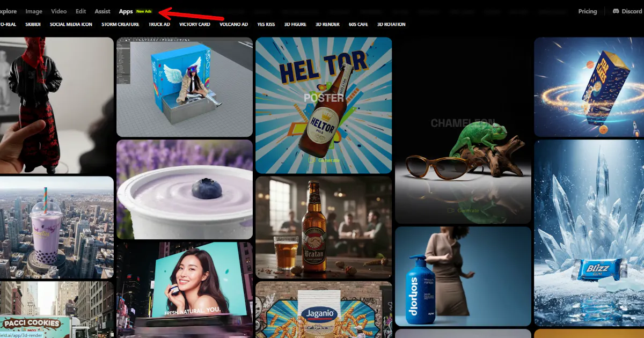
Task: Switch to the Video tab
Action: pos(59,11)
